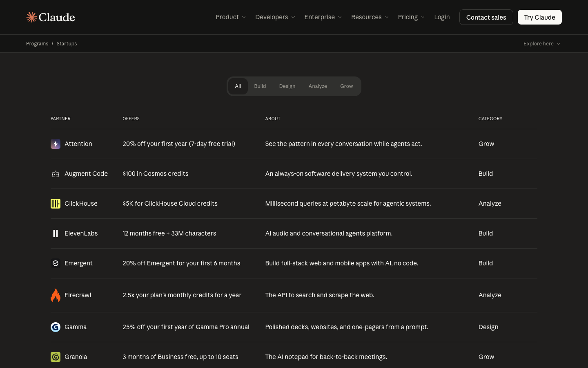Screen dimensions: 588x368
Task: Expand the Explore here dropdown
Action: [542, 44]
